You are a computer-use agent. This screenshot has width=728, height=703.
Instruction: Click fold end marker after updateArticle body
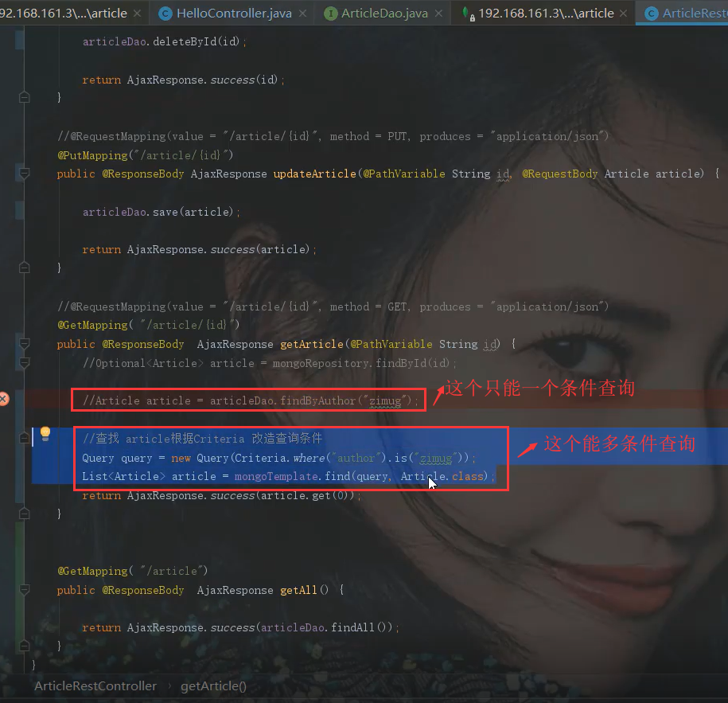coord(24,268)
